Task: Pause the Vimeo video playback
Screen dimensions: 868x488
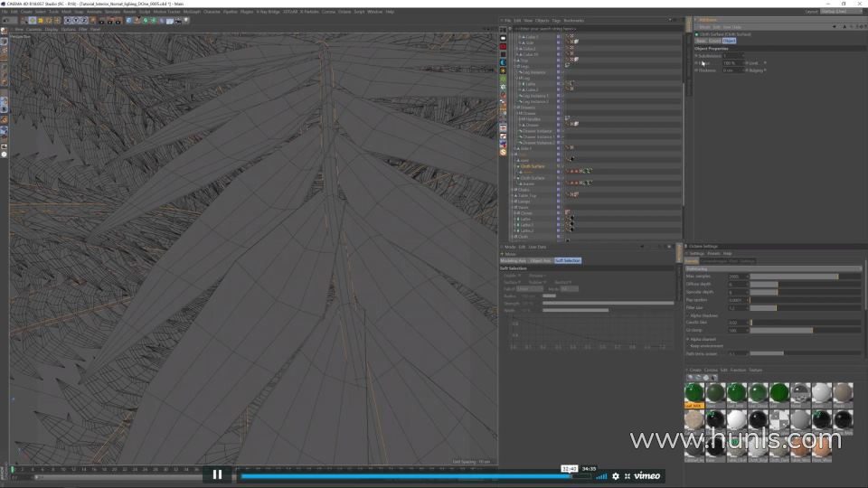Action: (x=217, y=474)
